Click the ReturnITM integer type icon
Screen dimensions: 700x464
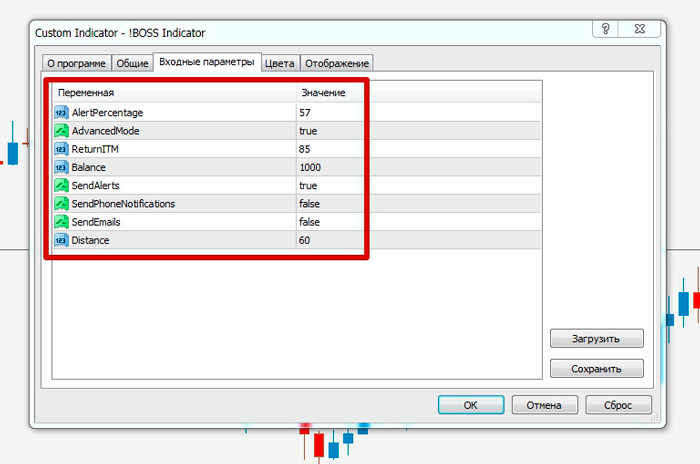[x=62, y=149]
